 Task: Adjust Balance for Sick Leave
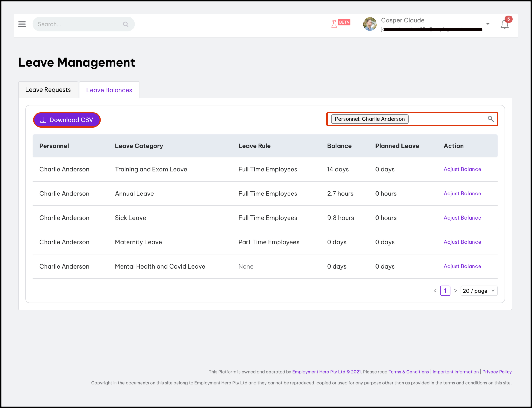(x=462, y=218)
